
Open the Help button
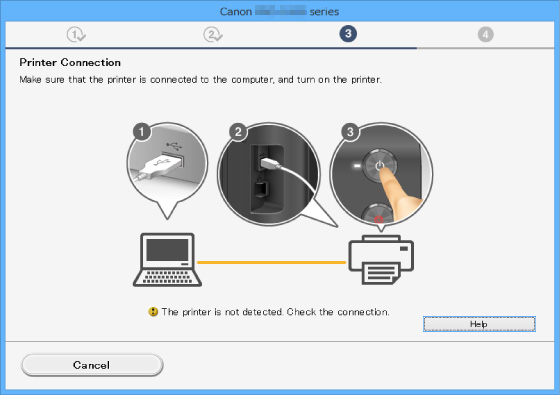click(479, 324)
